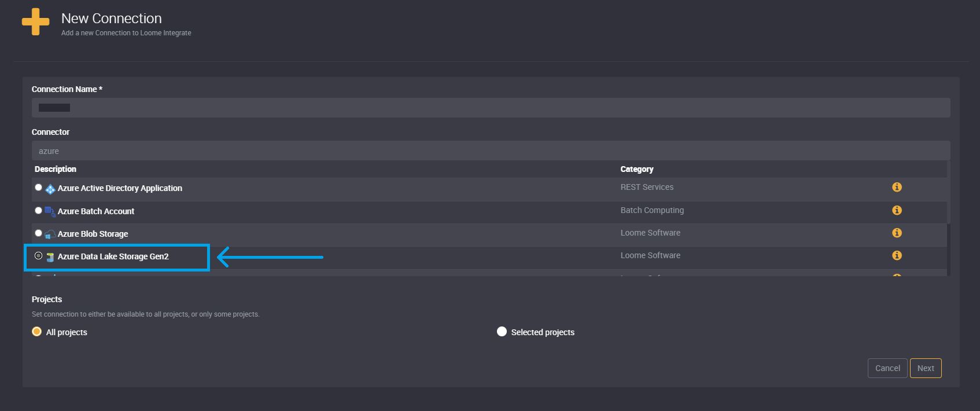This screenshot has width=980, height=411.
Task: Click the Batch Computing category cell
Action: 652,210
